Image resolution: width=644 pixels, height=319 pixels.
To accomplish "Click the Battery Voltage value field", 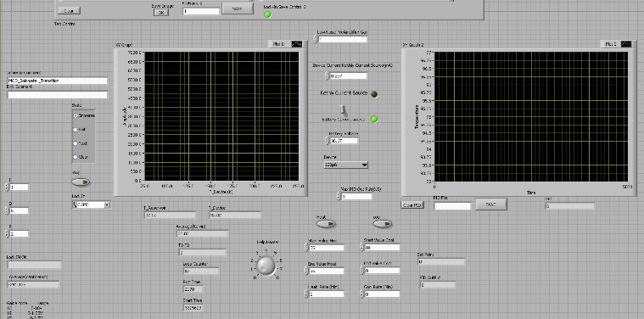I will pyautogui.click(x=344, y=141).
